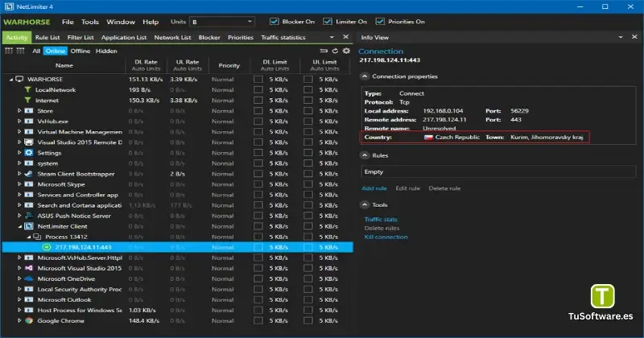The width and height of the screenshot is (644, 338).
Task: Collapse the Tools section
Action: tap(365, 204)
